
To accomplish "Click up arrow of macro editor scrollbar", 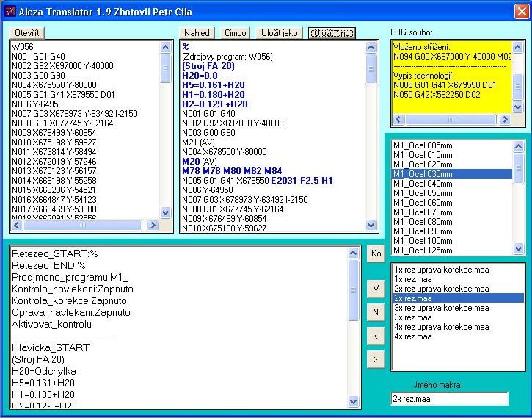I will point(353,253).
